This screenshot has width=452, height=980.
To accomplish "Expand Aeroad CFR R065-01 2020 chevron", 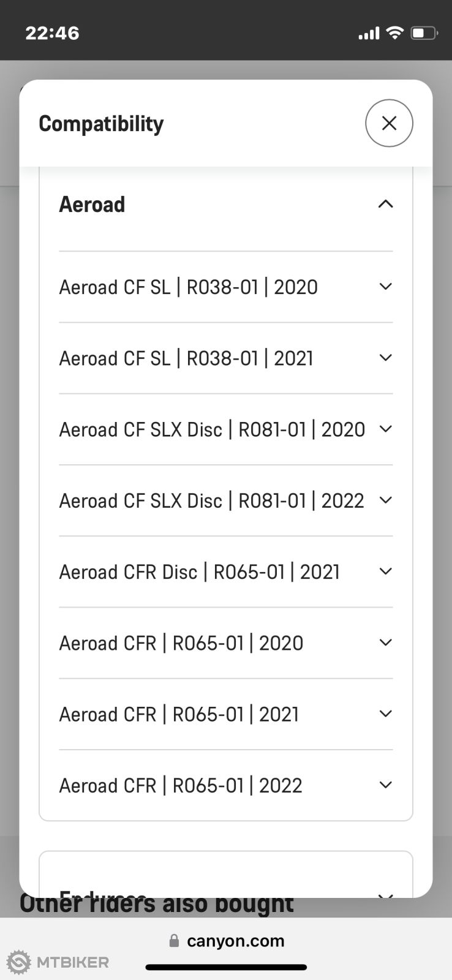I will coord(385,643).
